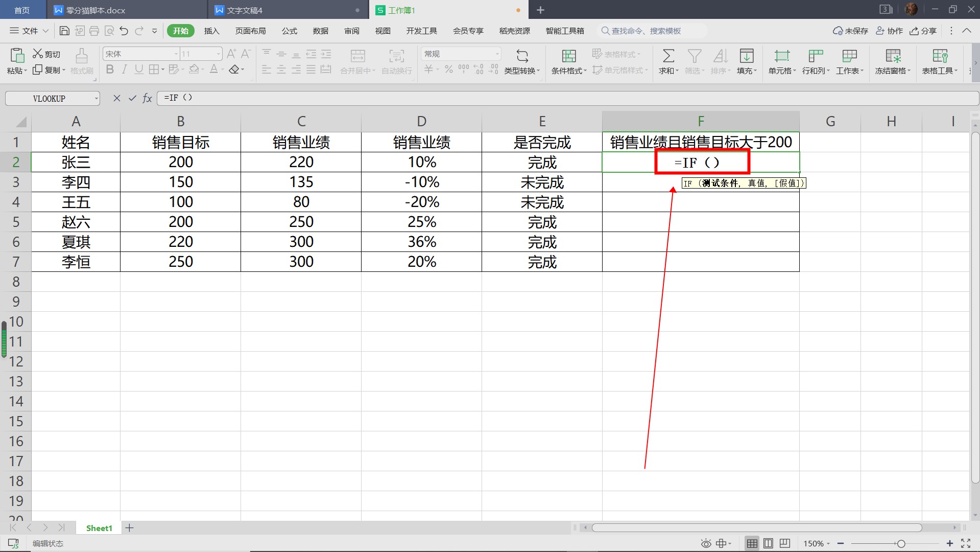Confirm formula with the checkmark icon

132,98
